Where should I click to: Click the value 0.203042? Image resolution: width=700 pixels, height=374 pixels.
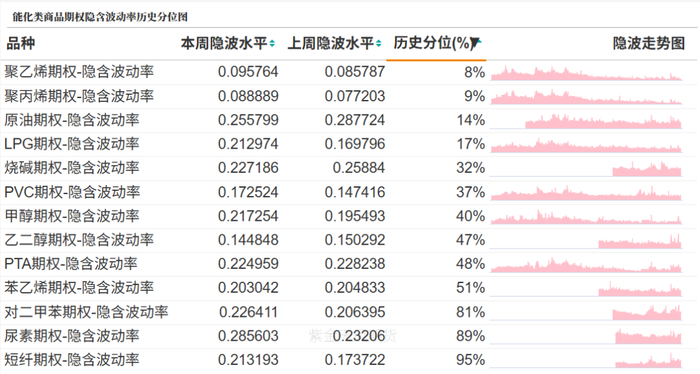pos(248,288)
